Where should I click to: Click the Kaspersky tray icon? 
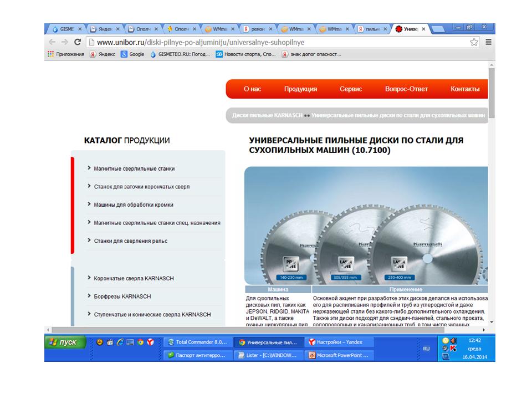pos(453,348)
